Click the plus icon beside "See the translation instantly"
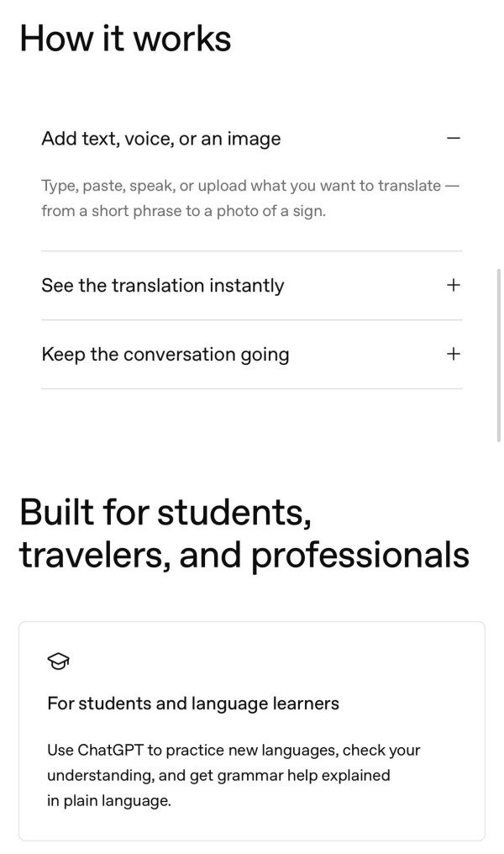 [x=453, y=285]
